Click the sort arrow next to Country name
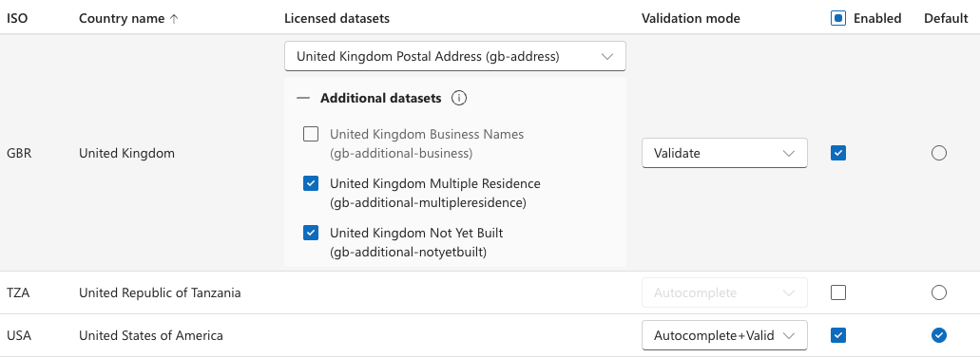Image resolution: width=980 pixels, height=358 pixels. 174,19
